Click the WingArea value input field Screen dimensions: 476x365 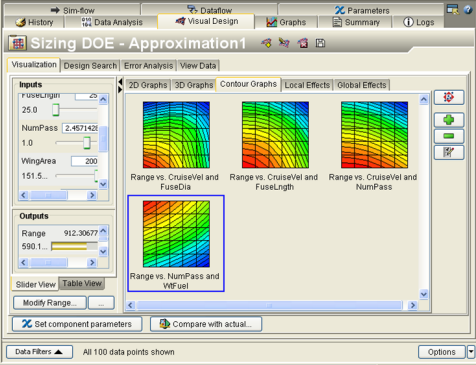coord(85,161)
